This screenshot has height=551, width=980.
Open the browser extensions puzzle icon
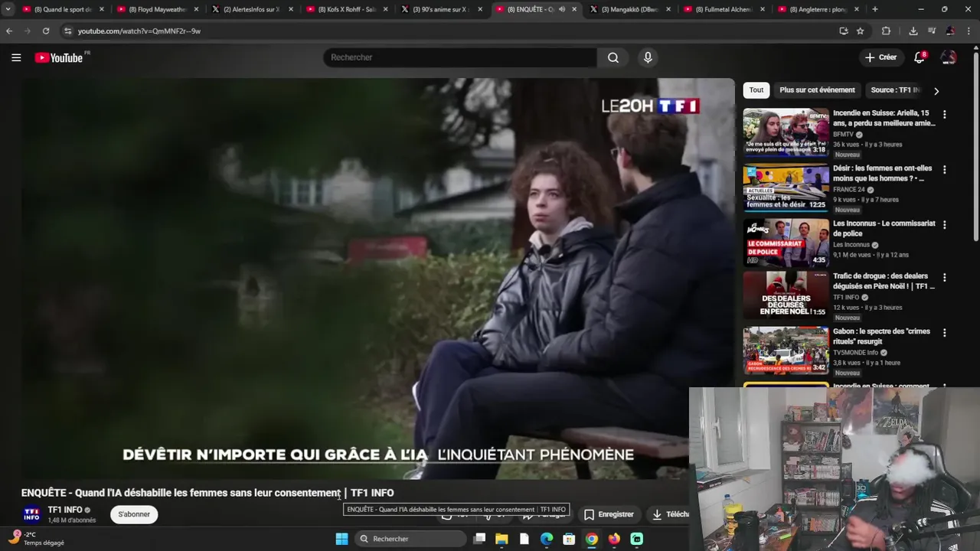[886, 31]
